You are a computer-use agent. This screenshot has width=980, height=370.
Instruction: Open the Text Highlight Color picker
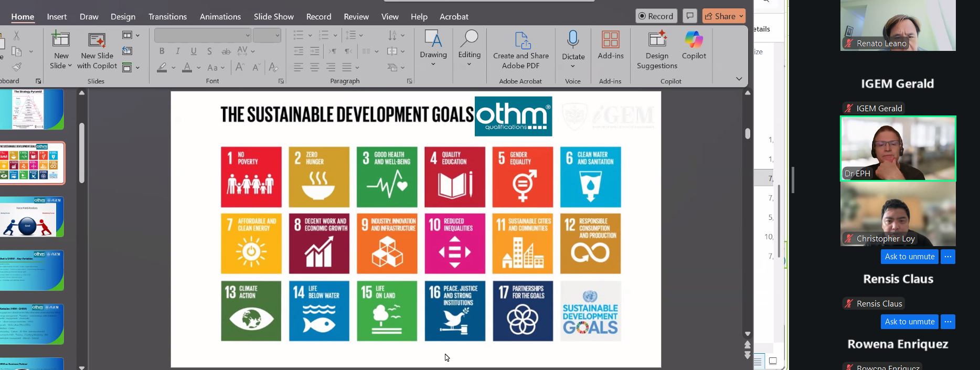(x=162, y=67)
